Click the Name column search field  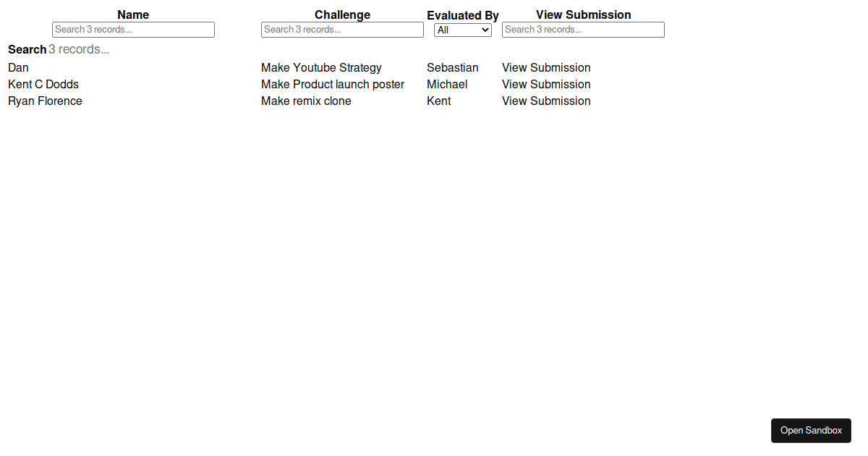pyautogui.click(x=133, y=30)
